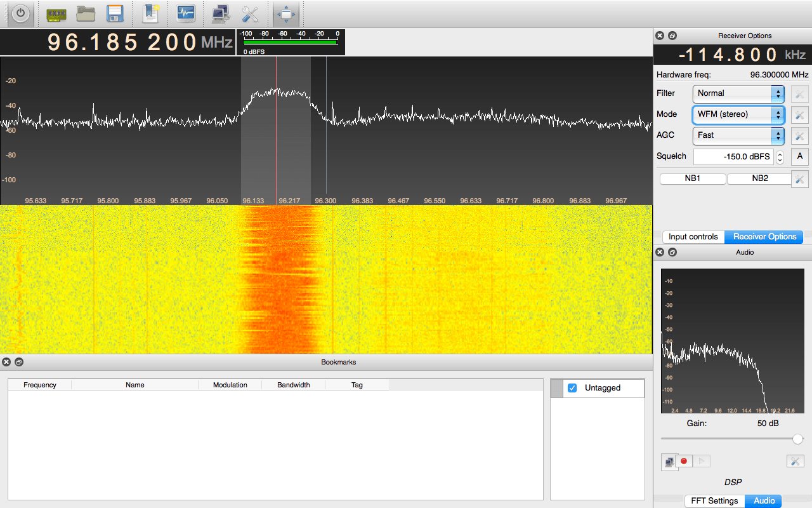Switch to the FFT Settings tab
This screenshot has height=508, width=812.
tap(714, 500)
